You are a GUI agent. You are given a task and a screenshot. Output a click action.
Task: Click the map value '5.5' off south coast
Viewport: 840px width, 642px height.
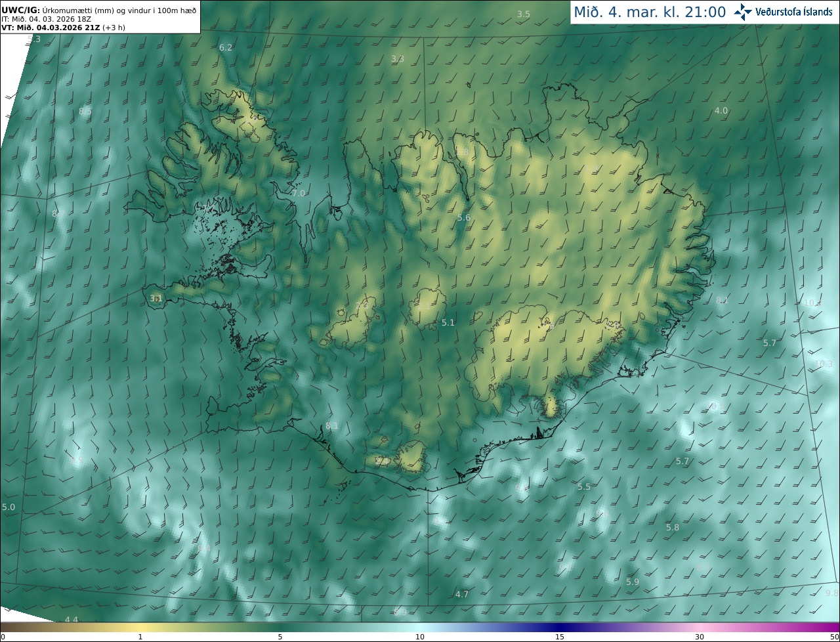tap(584, 486)
